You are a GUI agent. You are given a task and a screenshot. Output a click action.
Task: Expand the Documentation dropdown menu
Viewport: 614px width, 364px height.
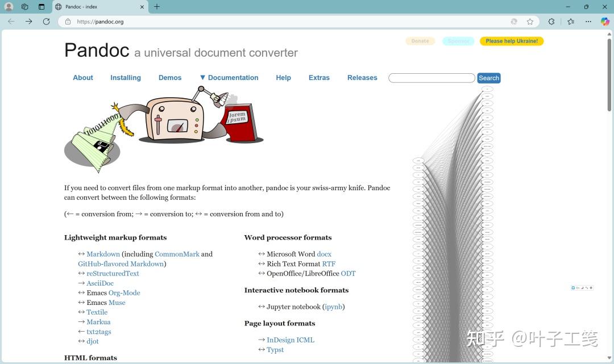pos(229,77)
